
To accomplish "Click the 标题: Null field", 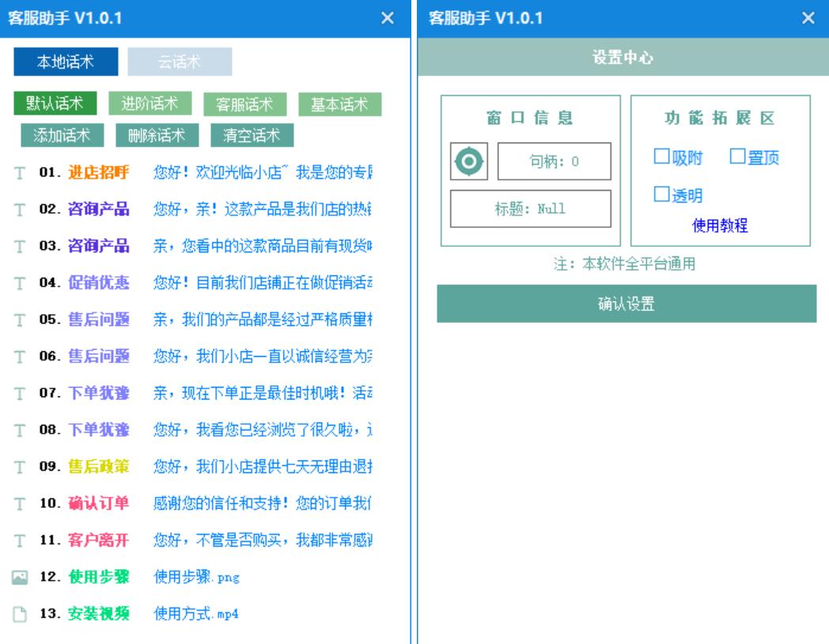I will 530,209.
